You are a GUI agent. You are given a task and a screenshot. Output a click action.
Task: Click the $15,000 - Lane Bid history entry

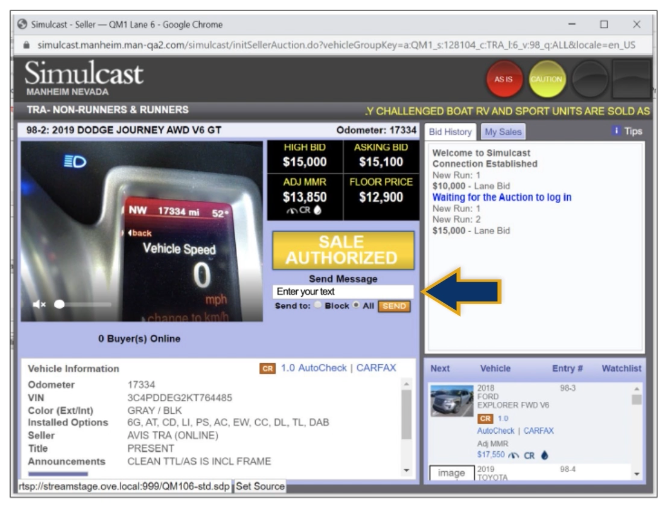pos(471,231)
